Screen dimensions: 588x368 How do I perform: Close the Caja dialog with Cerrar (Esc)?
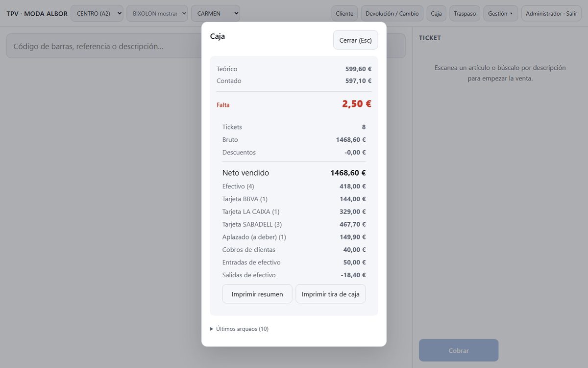coord(356,40)
